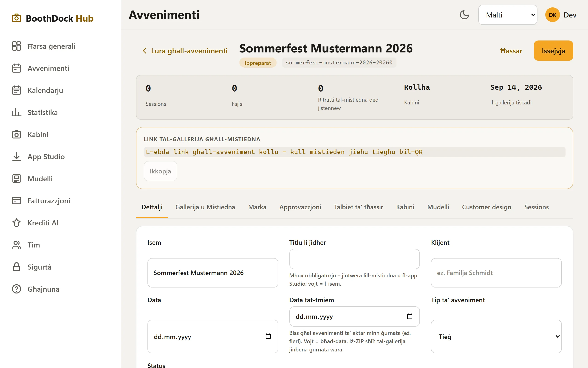Screen dimensions: 588x368
Task: Click the BoothDock Hub camera logo icon
Action: (17, 18)
